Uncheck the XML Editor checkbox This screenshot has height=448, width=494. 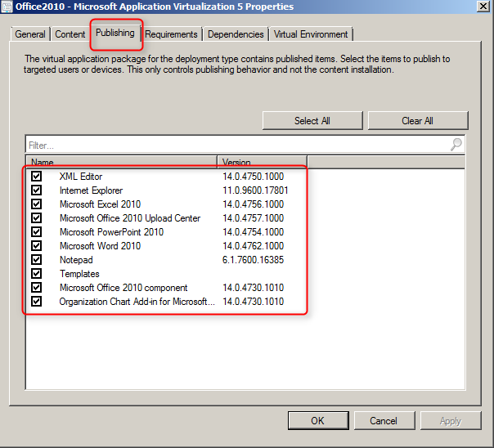click(36, 176)
